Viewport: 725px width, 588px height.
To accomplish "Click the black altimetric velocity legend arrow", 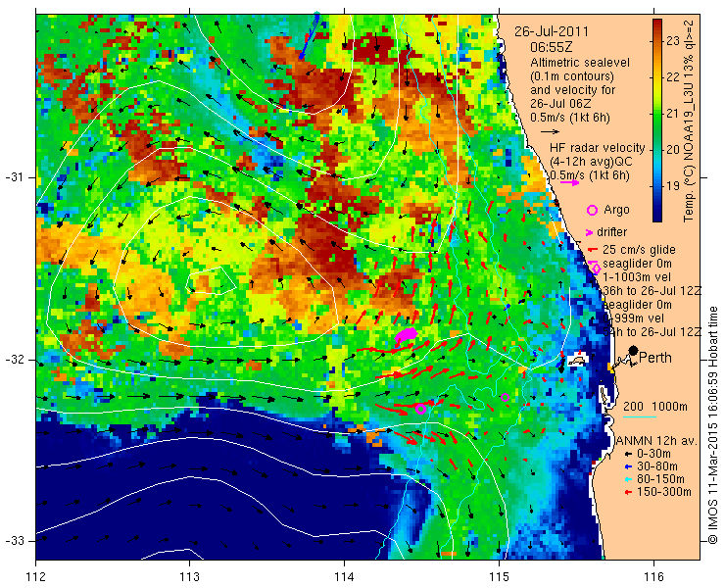I will (551, 132).
